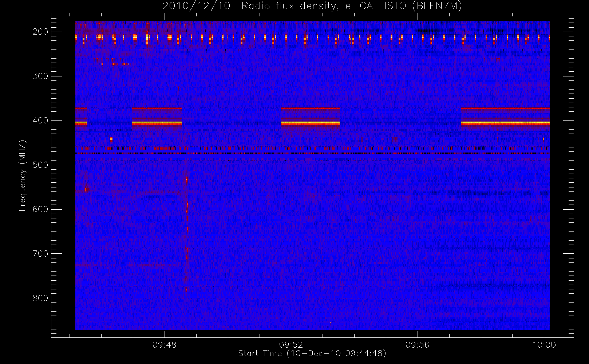Screen dimensions: 589x364
Task: Click the 09:56 time tick label
Action: (x=417, y=345)
